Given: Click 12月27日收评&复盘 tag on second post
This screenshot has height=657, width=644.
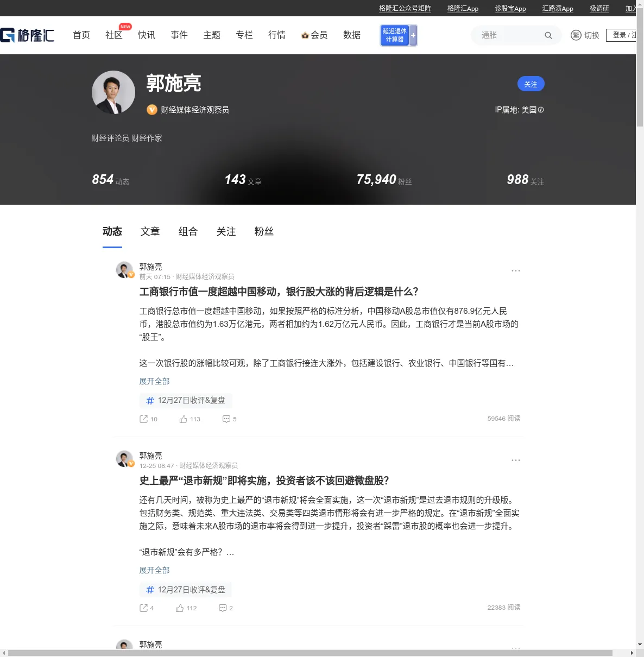Looking at the screenshot, I should 186,590.
